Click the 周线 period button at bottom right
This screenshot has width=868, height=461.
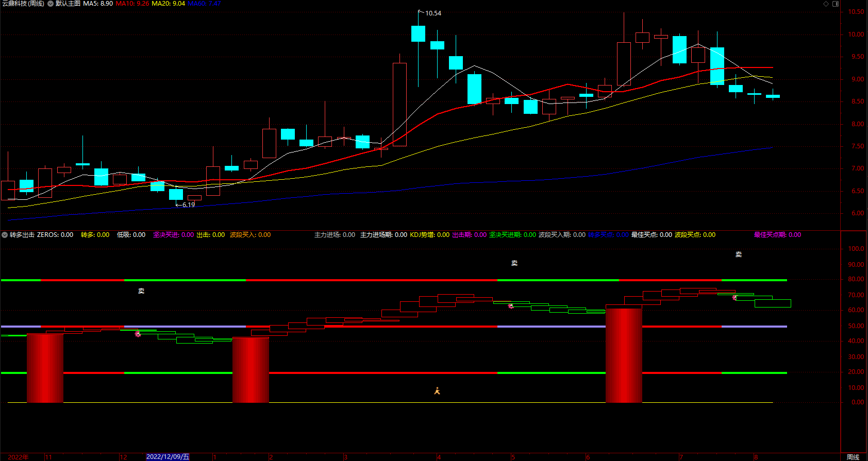point(853,457)
